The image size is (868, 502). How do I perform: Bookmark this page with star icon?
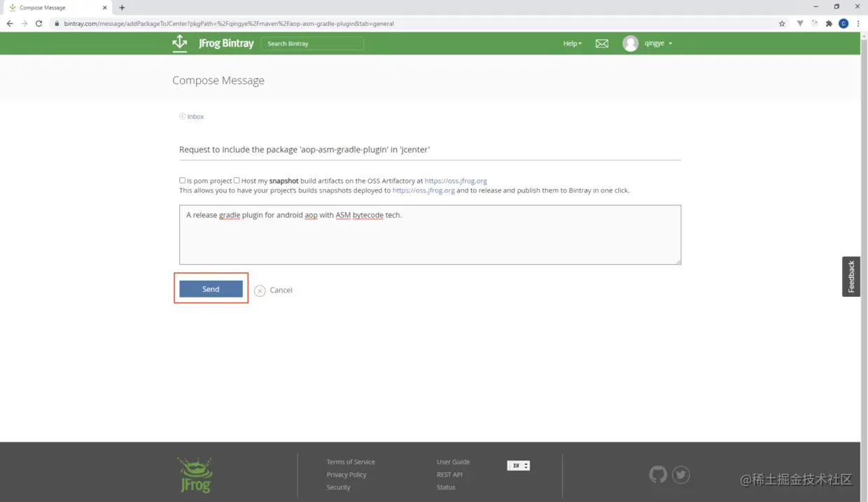[x=782, y=23]
